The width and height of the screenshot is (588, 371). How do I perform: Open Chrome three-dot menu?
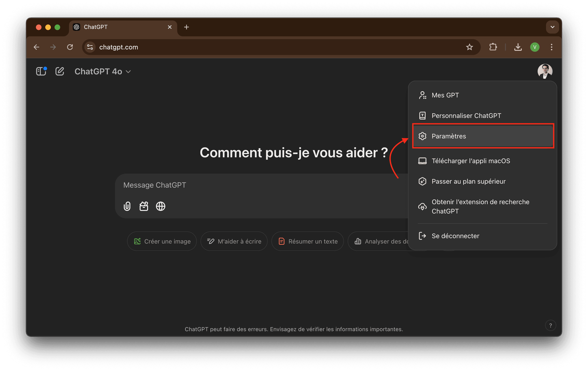551,47
